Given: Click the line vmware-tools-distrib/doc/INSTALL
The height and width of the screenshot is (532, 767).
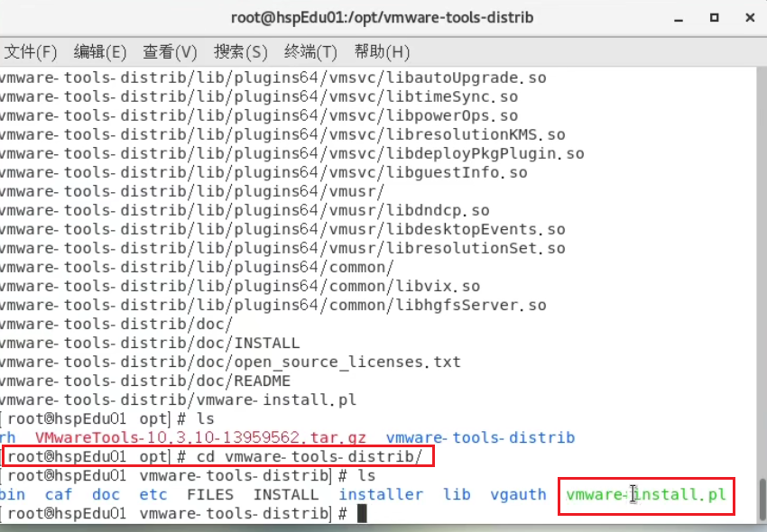Looking at the screenshot, I should coord(150,344).
